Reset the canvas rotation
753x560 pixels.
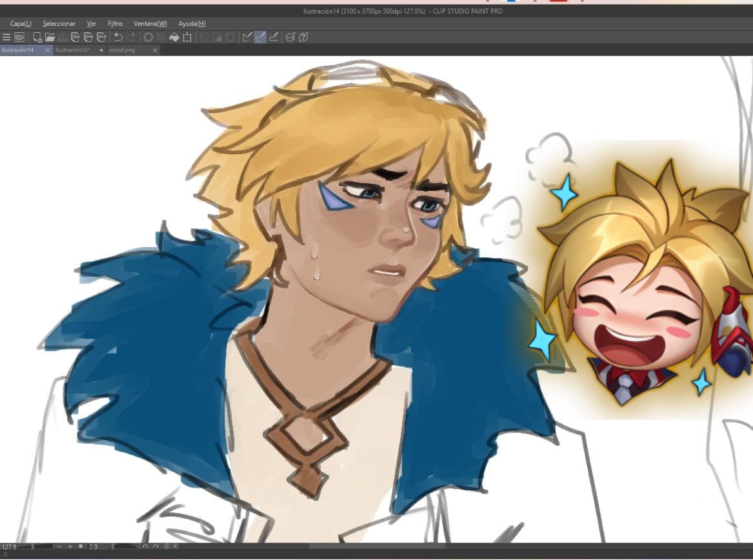click(x=166, y=546)
